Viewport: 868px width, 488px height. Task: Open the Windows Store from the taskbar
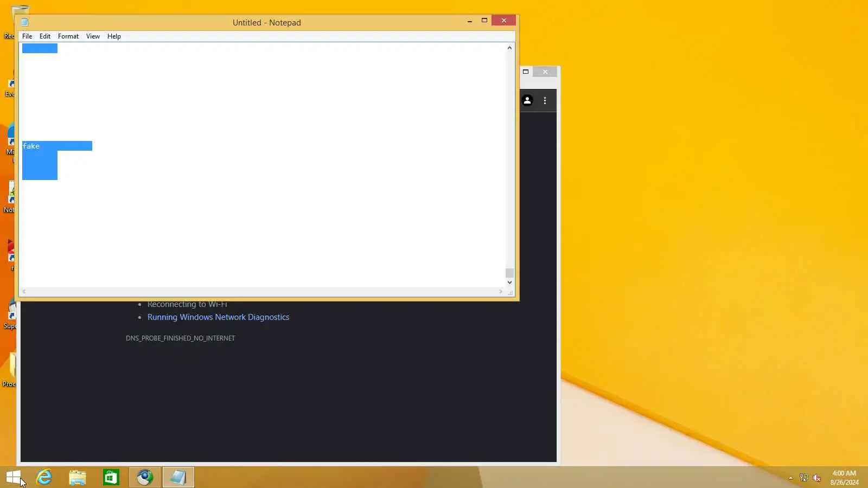click(111, 478)
